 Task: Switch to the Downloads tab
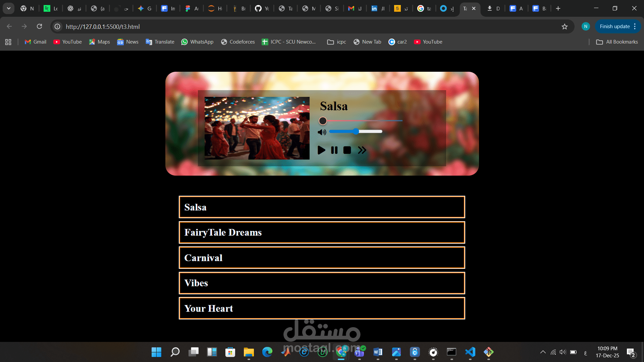click(493, 8)
